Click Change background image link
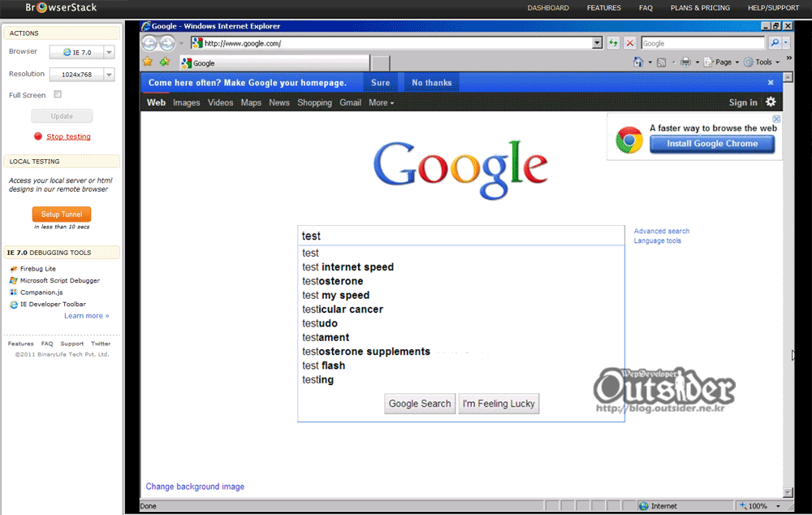 pyautogui.click(x=195, y=487)
